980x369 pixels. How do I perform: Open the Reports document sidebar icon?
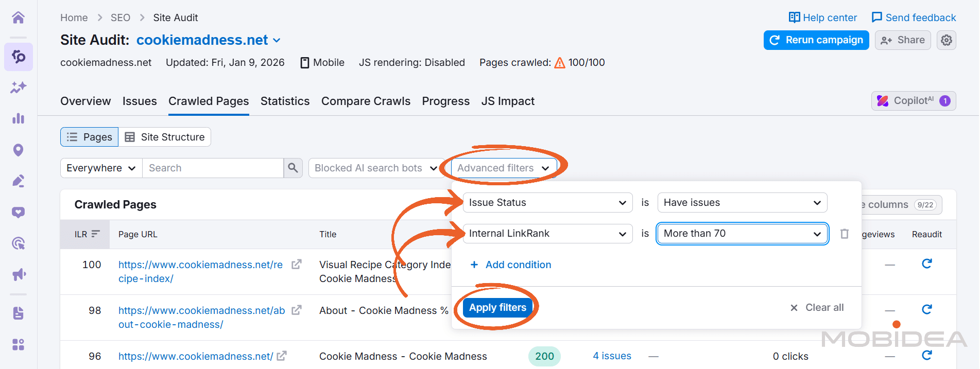coord(18,313)
